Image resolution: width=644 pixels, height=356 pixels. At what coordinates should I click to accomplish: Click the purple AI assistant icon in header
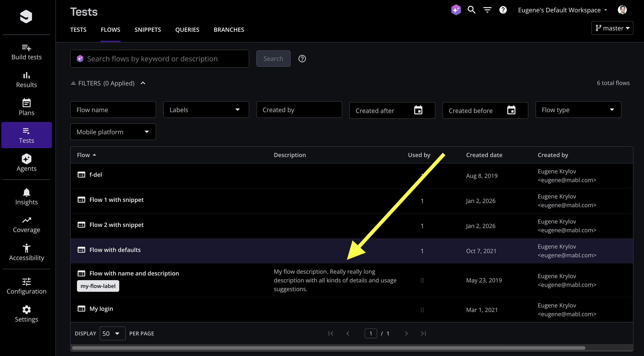[456, 10]
